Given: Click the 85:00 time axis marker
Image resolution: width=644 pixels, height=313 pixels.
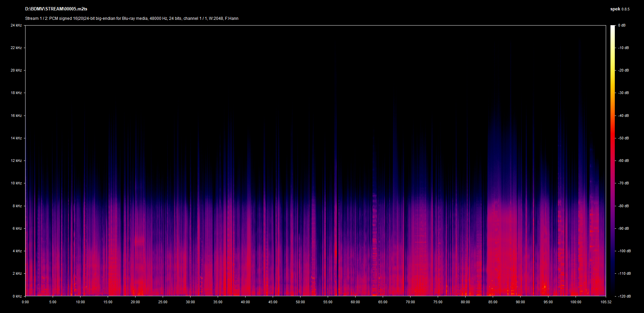Looking at the screenshot, I should pyautogui.click(x=493, y=302).
